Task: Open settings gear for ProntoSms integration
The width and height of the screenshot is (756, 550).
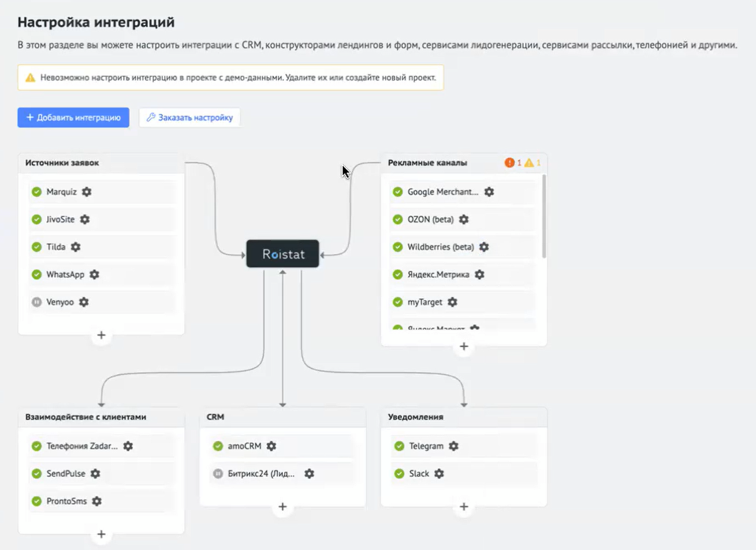Action: click(95, 501)
